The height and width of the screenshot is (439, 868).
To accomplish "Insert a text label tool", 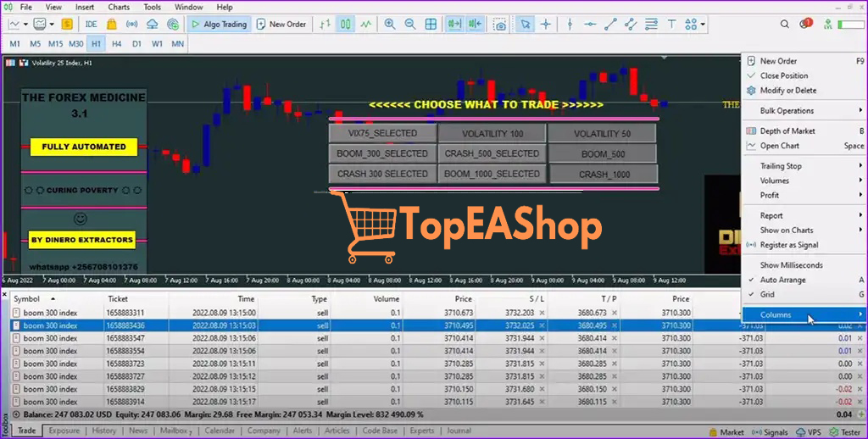I will [x=671, y=25].
